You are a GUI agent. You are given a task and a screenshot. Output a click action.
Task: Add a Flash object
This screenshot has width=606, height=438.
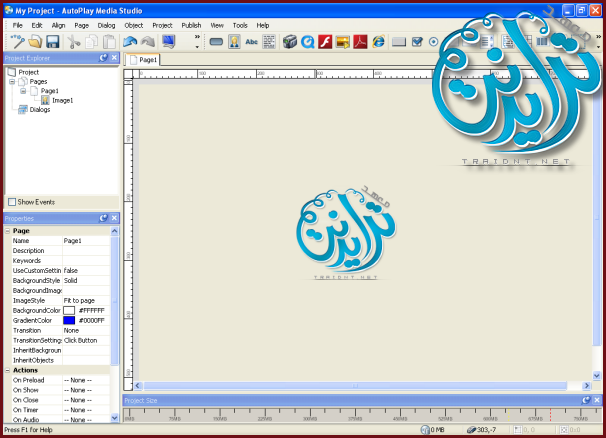(x=325, y=41)
